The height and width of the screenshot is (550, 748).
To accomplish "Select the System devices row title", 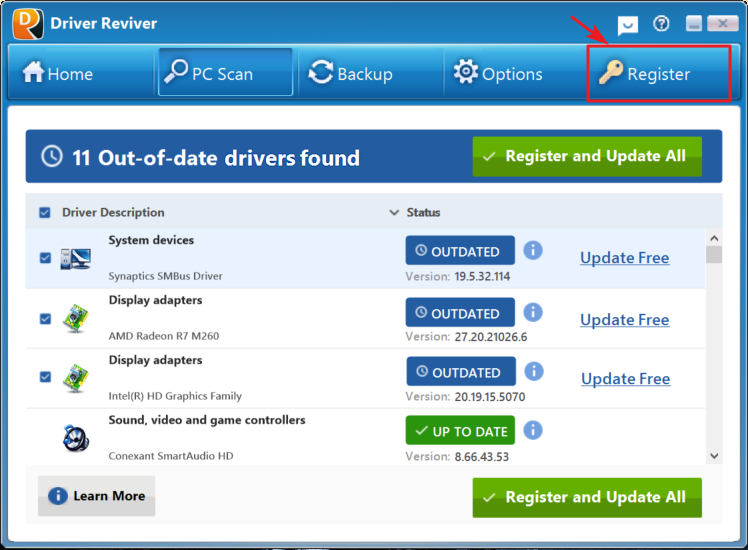I will (151, 240).
